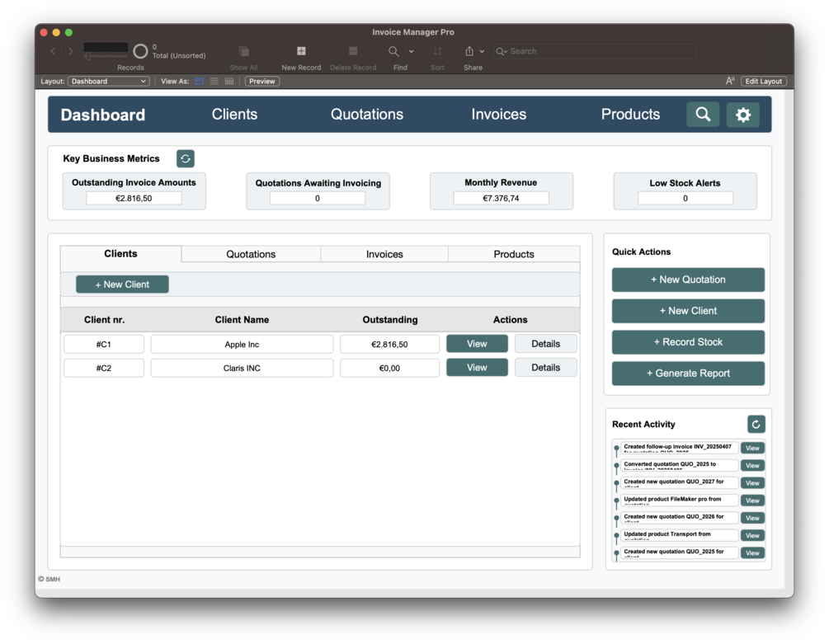Click the Show All toolbar icon
The height and width of the screenshot is (644, 829).
click(x=243, y=51)
